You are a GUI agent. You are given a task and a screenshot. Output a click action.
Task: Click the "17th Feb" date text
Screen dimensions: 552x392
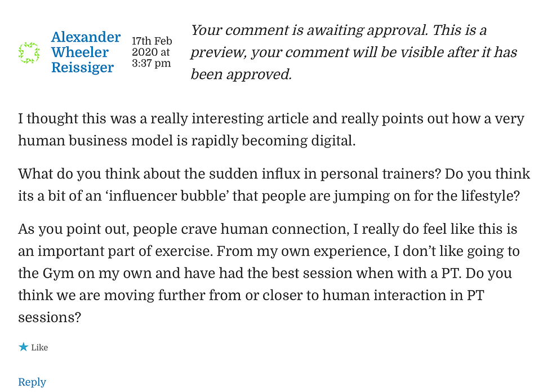pos(152,41)
